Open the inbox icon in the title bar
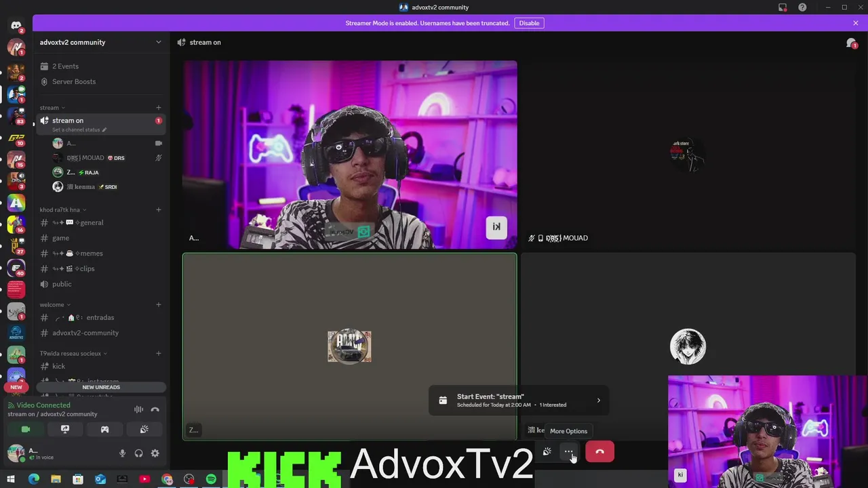Viewport: 868px width, 488px height. (783, 7)
